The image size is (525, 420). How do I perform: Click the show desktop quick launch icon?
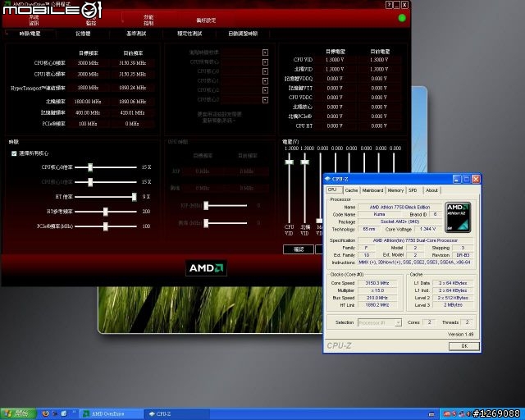coord(64,413)
